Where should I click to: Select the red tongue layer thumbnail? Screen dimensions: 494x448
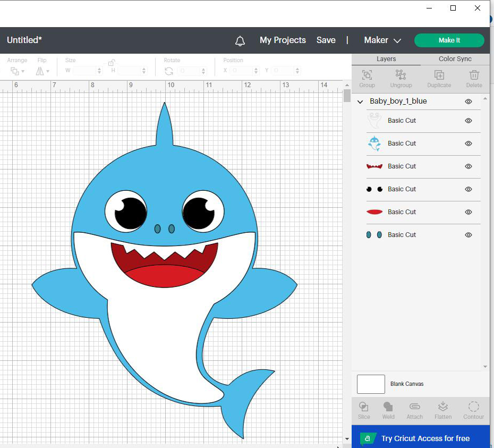coord(374,212)
